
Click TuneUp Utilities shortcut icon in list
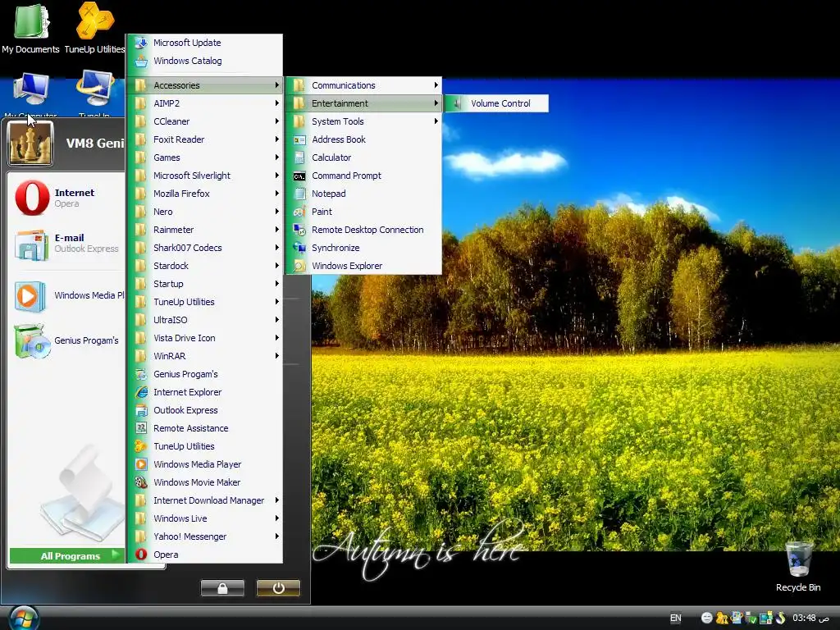pyautogui.click(x=141, y=446)
